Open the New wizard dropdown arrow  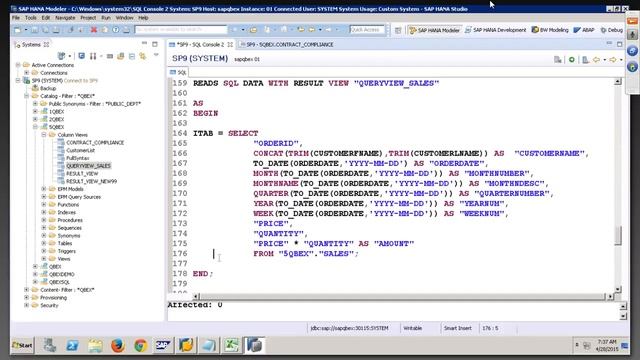[26, 30]
